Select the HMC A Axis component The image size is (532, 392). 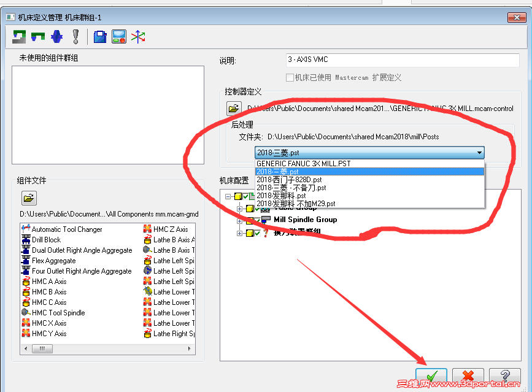[44, 282]
